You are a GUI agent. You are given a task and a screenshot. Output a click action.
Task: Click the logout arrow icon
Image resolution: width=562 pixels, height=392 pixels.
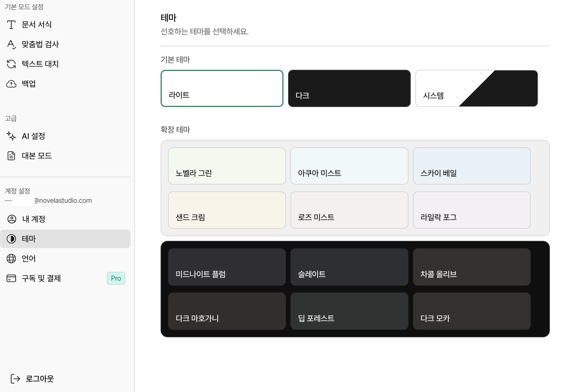(15, 379)
